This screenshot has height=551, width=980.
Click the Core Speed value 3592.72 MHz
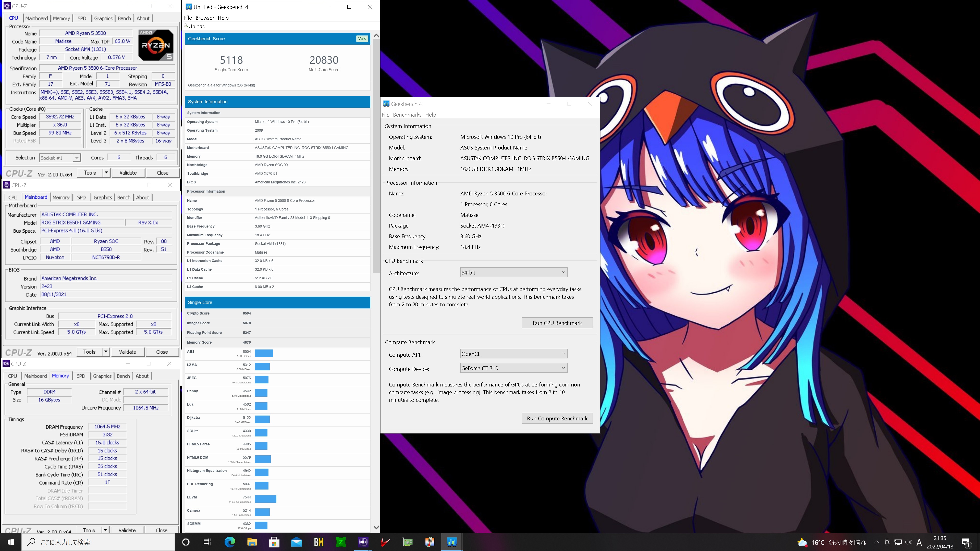point(60,117)
